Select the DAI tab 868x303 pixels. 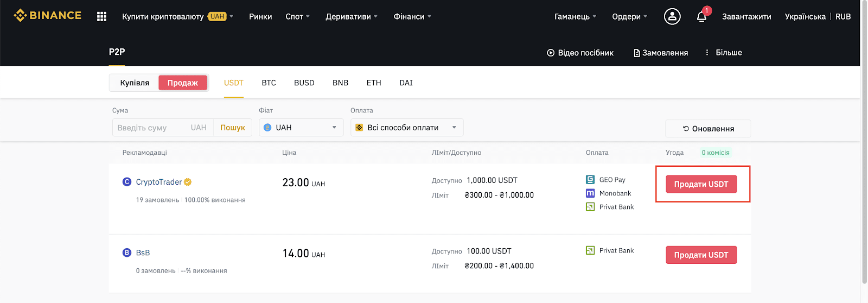point(406,83)
